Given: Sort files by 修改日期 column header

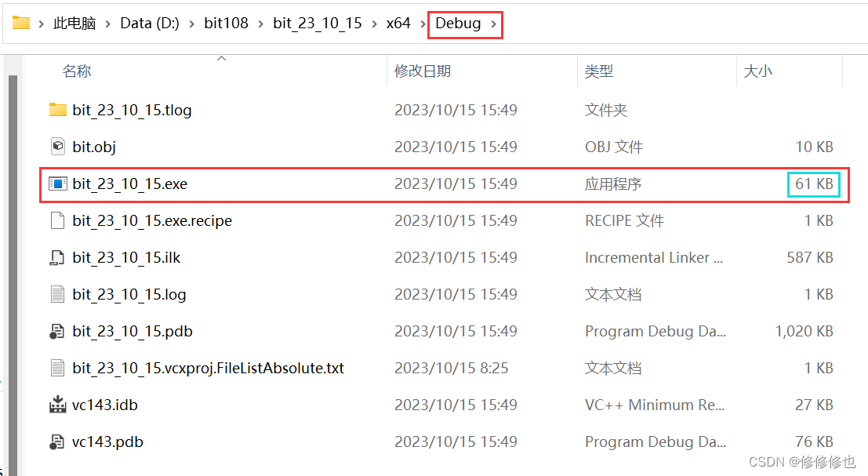Looking at the screenshot, I should (x=423, y=71).
